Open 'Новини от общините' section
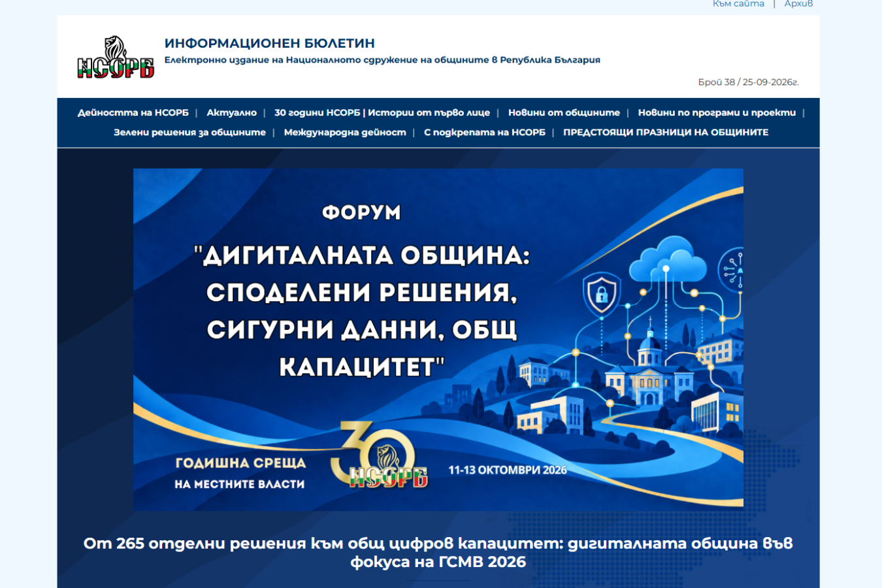The image size is (882, 588). pos(564,112)
